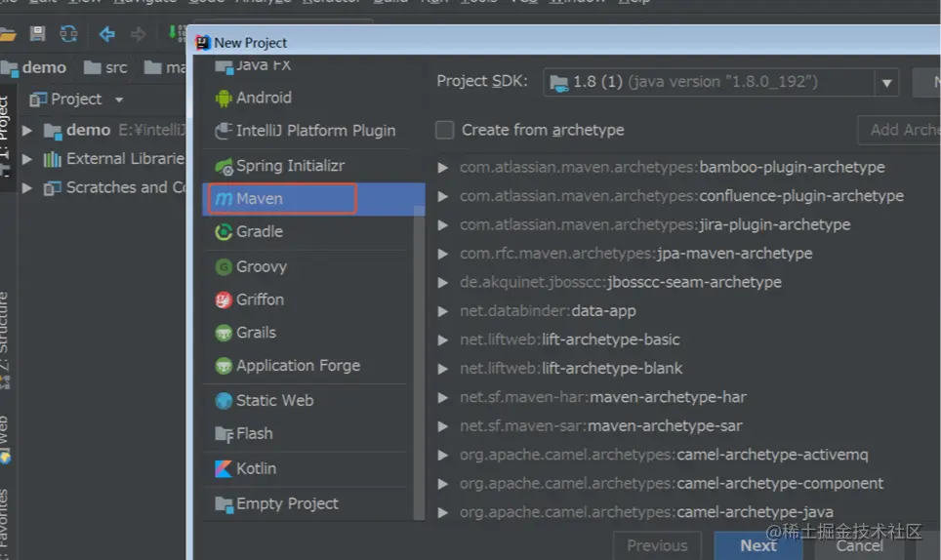941x560 pixels.
Task: Click the Next button
Action: [x=757, y=545]
